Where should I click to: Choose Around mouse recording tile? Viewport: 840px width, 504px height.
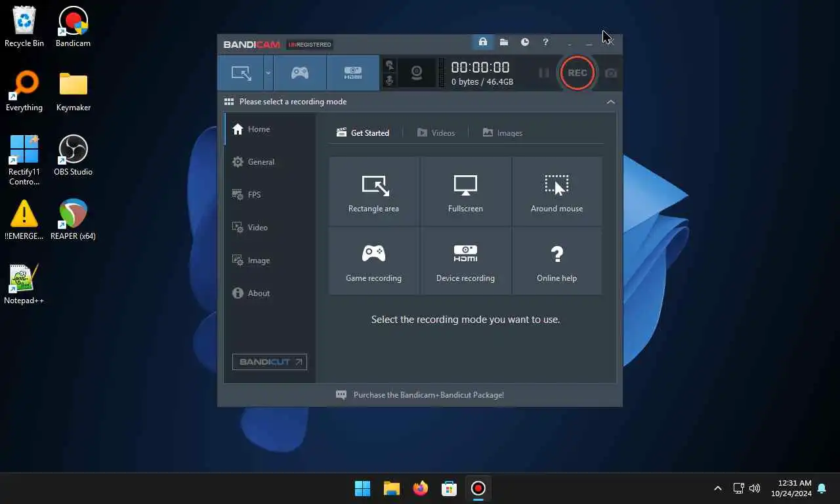tap(557, 191)
